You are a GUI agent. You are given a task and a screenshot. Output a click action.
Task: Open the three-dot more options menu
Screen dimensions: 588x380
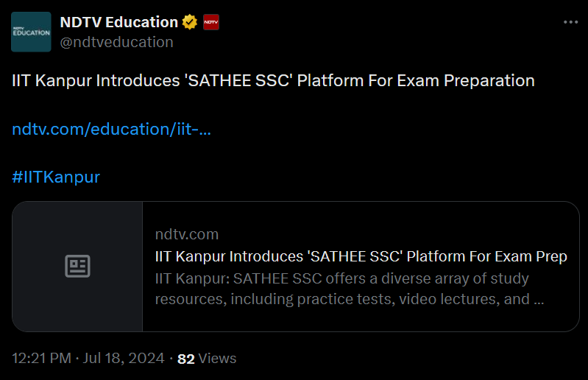pos(570,22)
